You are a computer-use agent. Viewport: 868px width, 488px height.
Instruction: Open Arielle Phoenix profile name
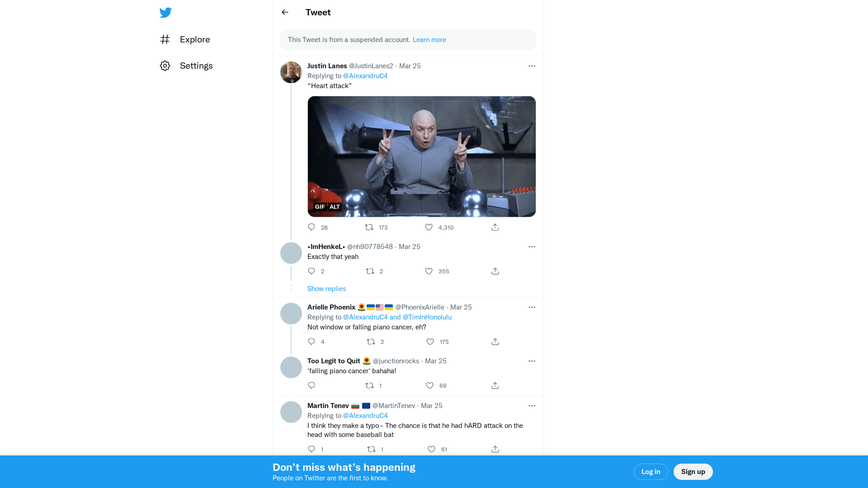pyautogui.click(x=331, y=307)
